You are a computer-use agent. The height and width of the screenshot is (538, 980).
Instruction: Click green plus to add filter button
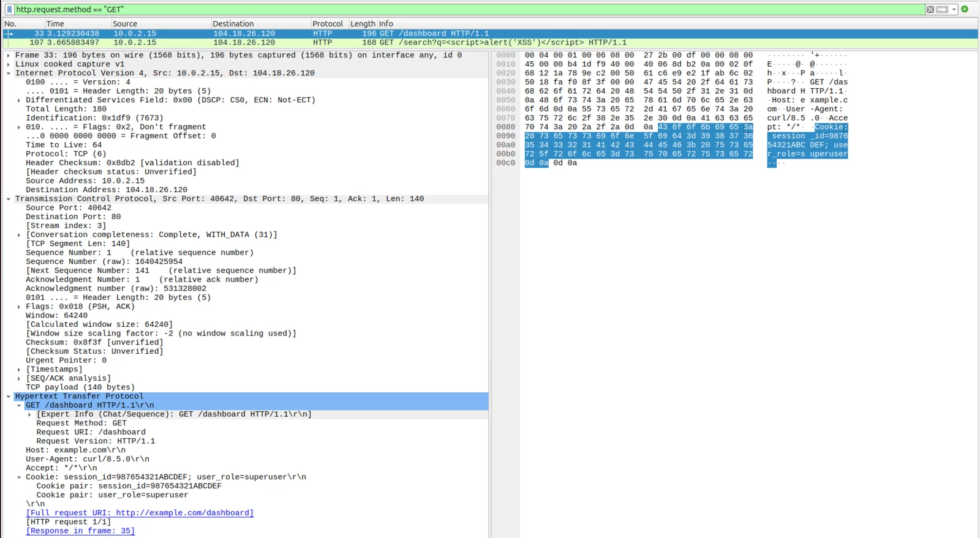965,9
